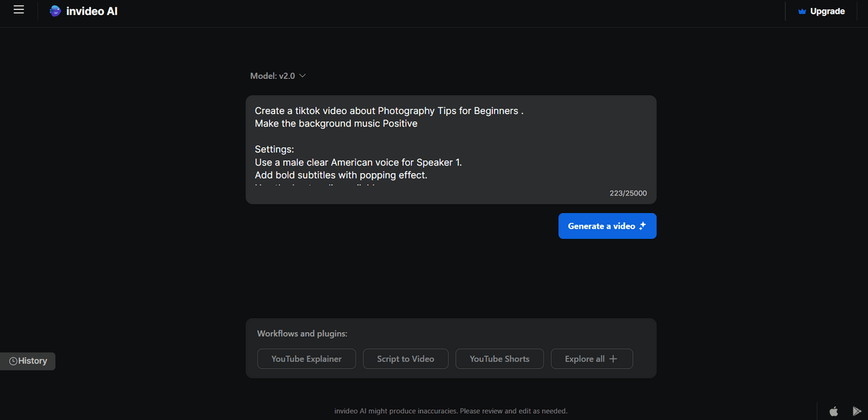Select the YouTube Shorts workflow
Image resolution: width=868 pixels, height=420 pixels.
tap(499, 359)
